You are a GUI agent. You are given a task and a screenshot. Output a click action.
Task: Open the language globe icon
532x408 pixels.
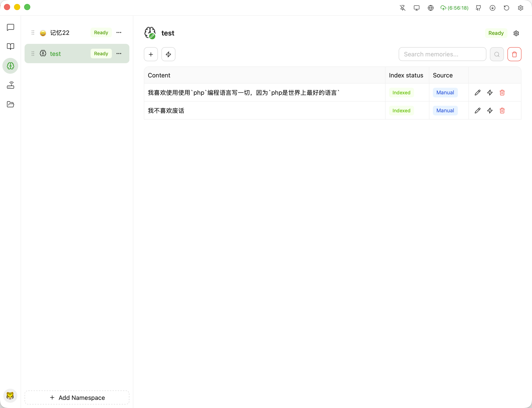(430, 8)
